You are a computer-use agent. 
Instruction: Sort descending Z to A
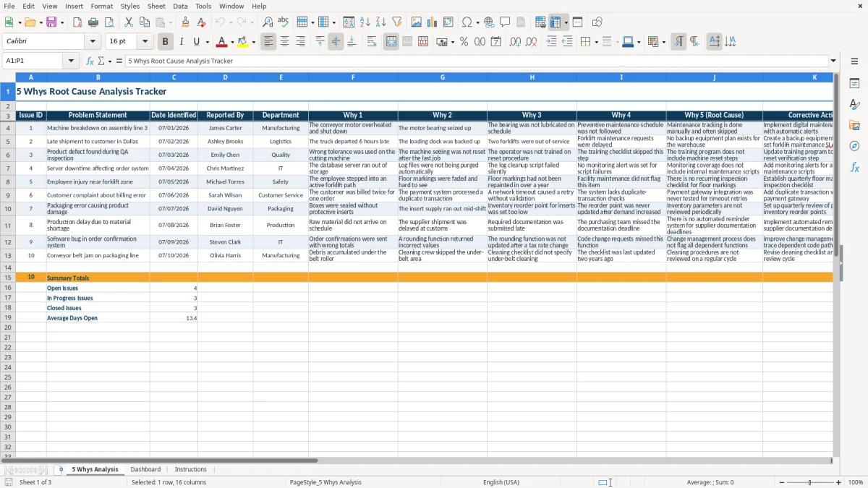click(x=381, y=22)
